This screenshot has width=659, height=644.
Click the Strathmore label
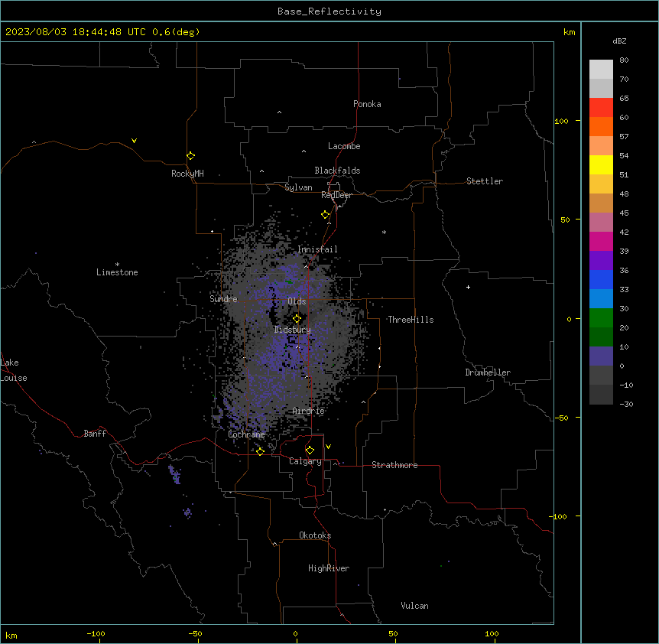(x=394, y=465)
